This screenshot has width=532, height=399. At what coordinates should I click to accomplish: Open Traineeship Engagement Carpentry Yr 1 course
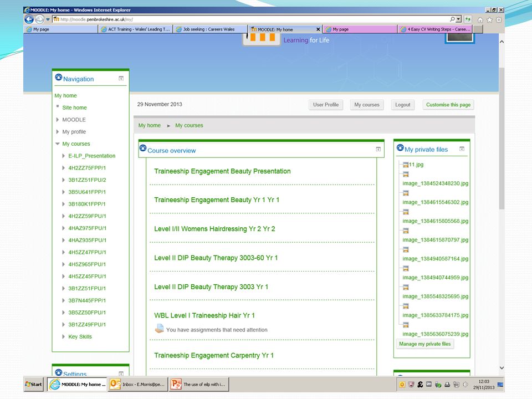(x=214, y=356)
